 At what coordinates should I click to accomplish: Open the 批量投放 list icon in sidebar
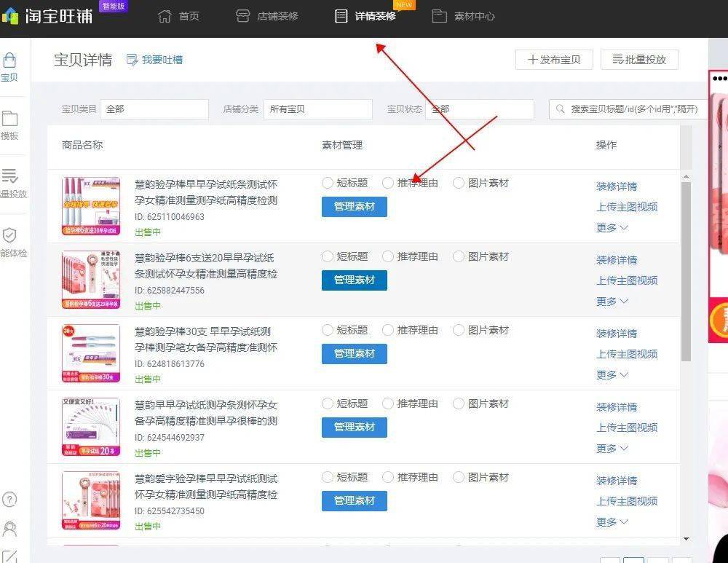click(x=9, y=176)
